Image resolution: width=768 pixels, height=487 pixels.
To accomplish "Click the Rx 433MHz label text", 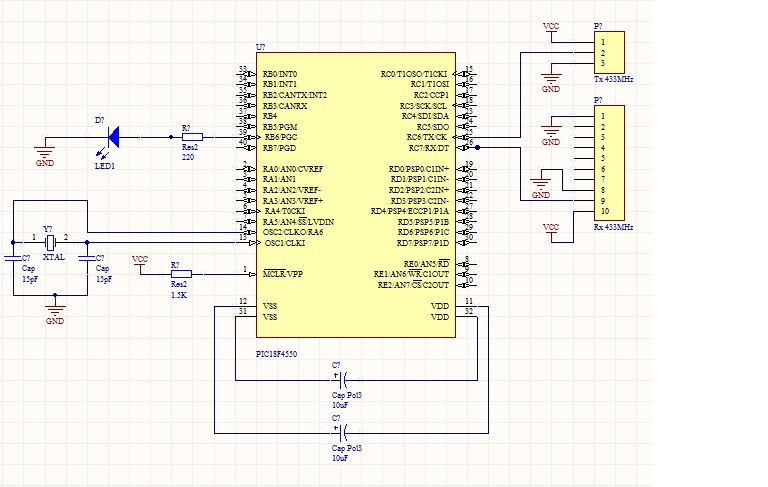I will click(x=613, y=227).
